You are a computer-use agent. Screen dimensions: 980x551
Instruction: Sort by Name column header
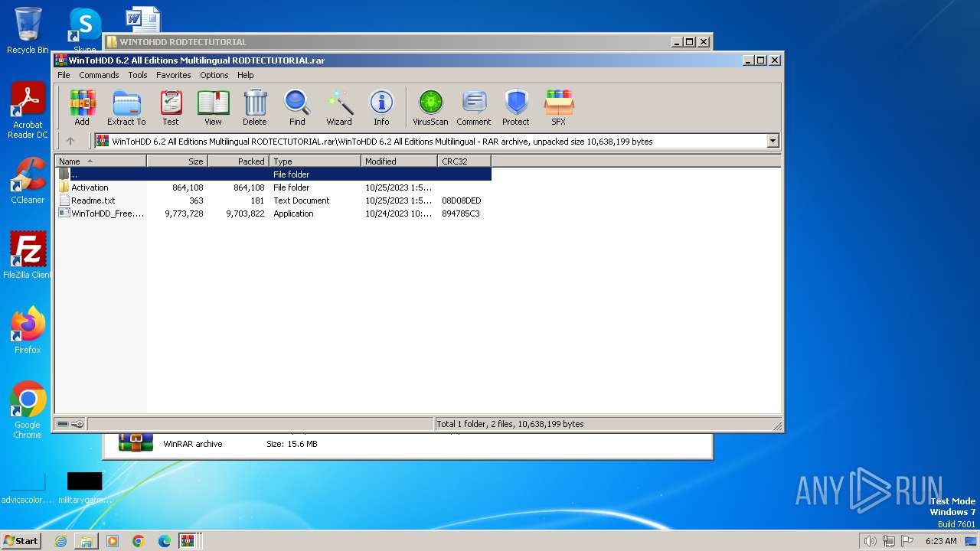point(100,161)
